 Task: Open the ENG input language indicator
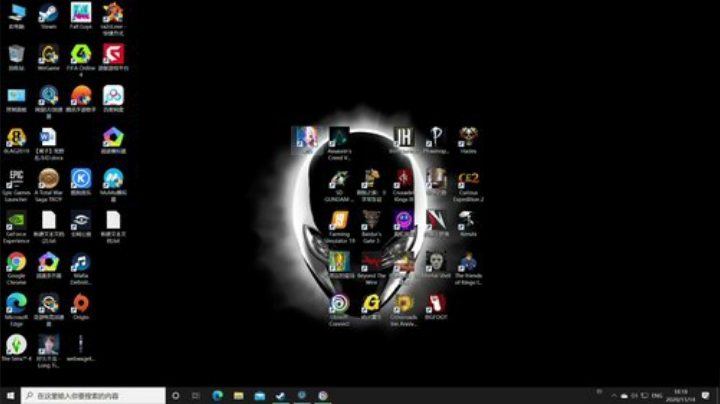click(x=657, y=395)
